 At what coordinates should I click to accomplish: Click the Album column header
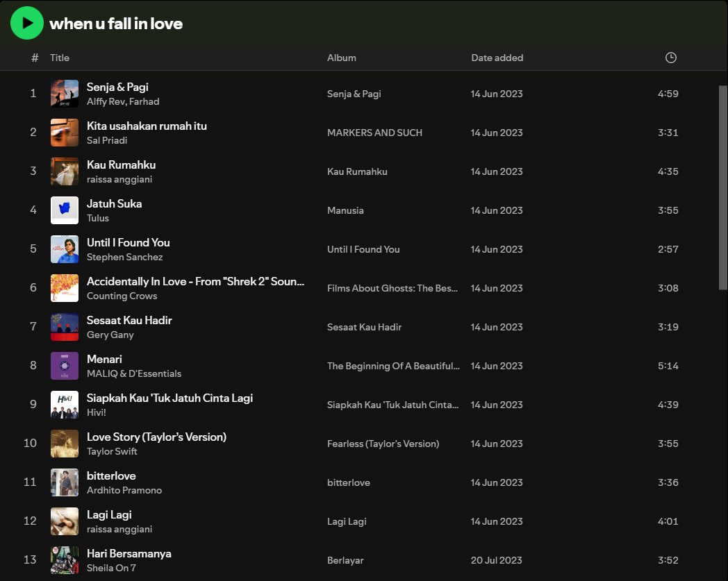point(341,58)
